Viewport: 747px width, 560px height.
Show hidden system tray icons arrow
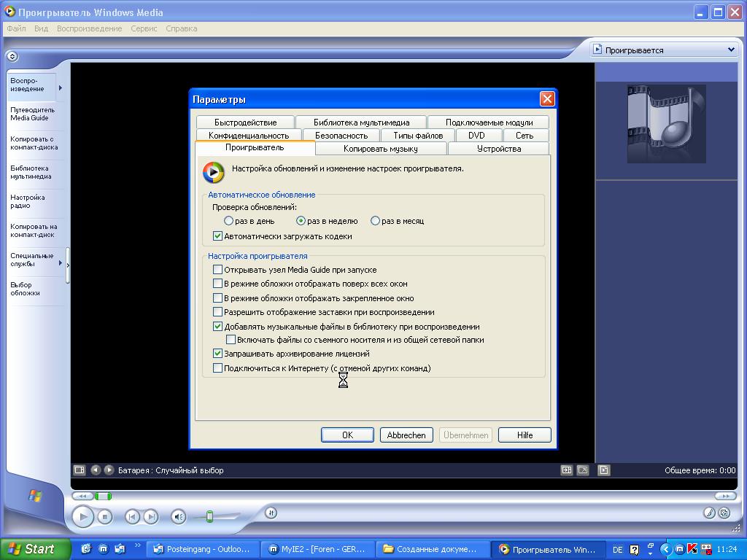[x=665, y=549]
